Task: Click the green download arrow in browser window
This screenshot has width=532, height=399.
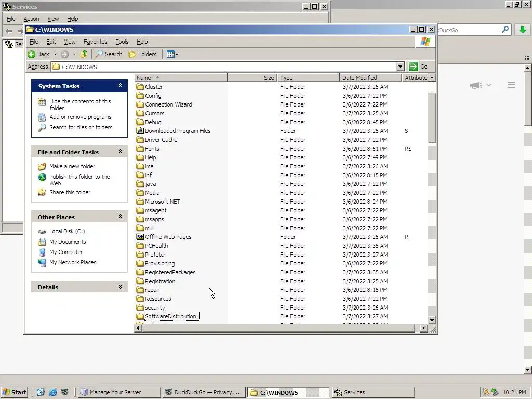Action: pos(523,30)
